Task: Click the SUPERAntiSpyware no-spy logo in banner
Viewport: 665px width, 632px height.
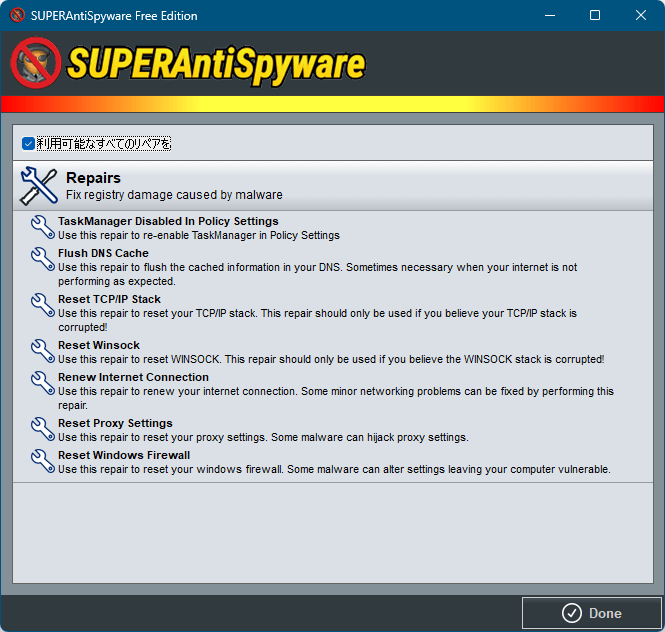Action: (36, 63)
